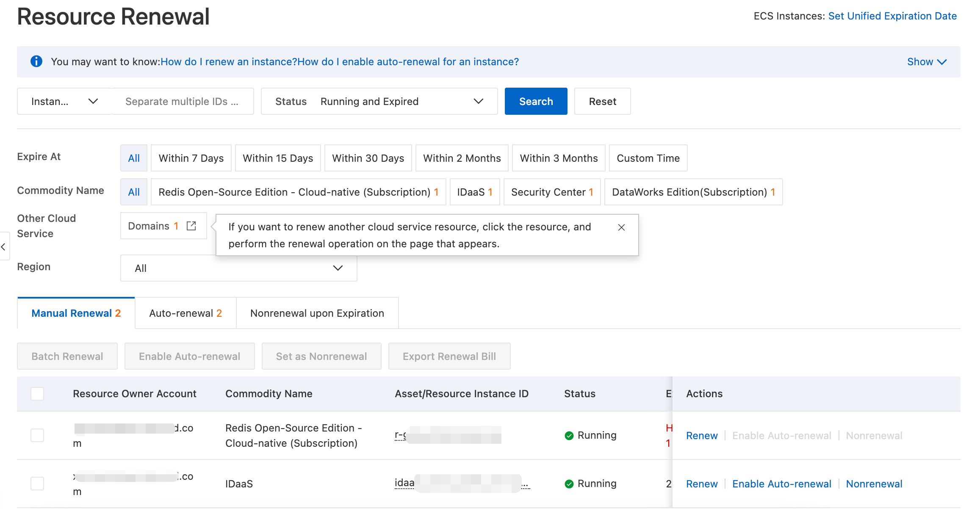
Task: Toggle the select-all checkbox in the table header
Action: click(37, 394)
